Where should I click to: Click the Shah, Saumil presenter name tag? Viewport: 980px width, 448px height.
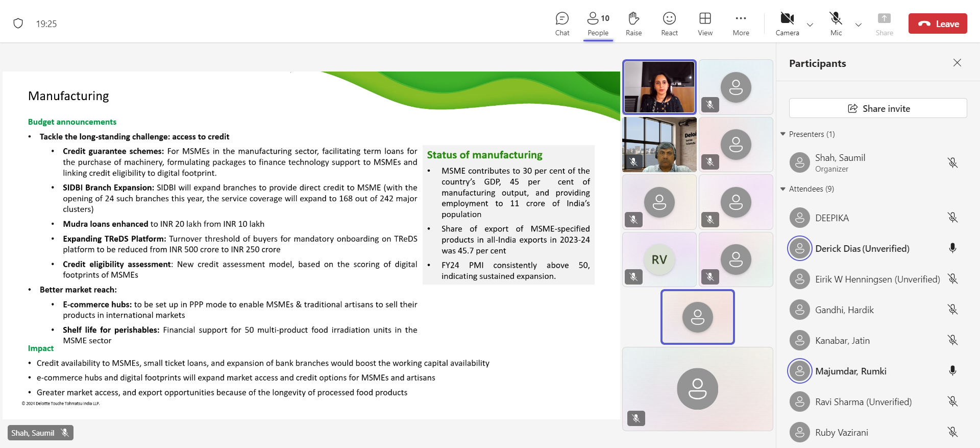click(x=40, y=433)
